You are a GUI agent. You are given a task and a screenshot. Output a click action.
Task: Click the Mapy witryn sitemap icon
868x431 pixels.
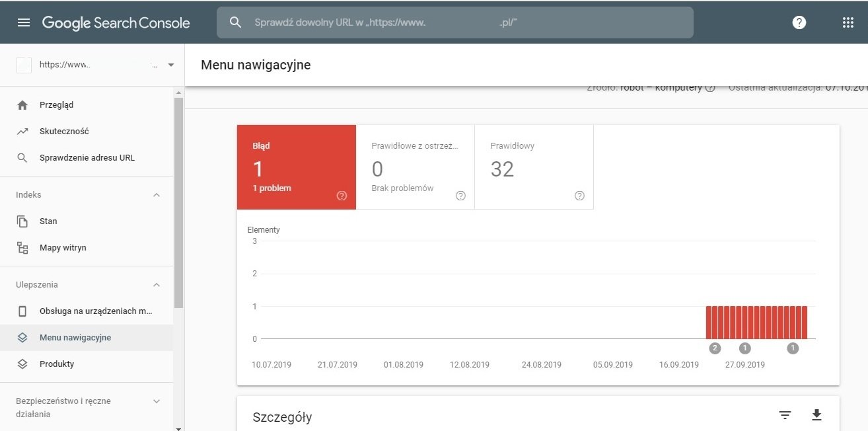point(22,248)
